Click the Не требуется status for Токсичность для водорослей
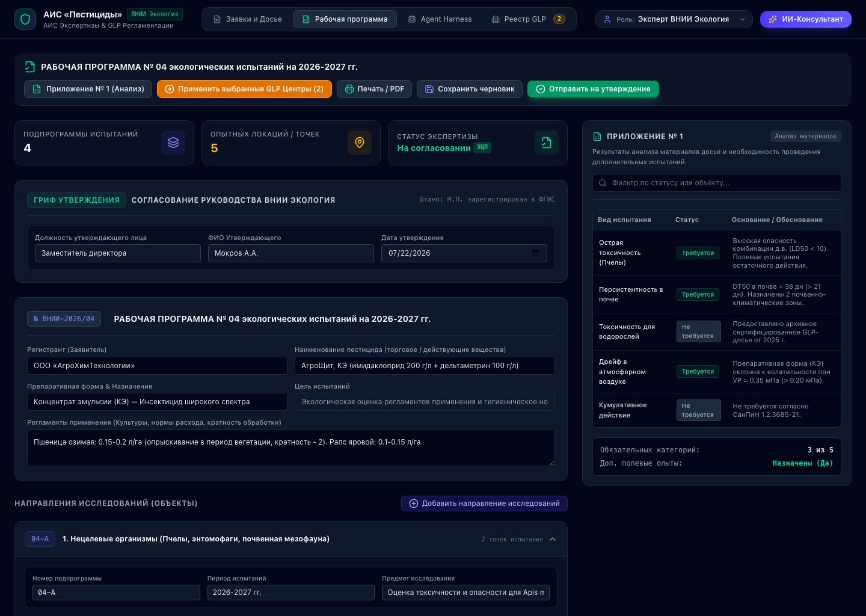866x616 pixels. 698,331
